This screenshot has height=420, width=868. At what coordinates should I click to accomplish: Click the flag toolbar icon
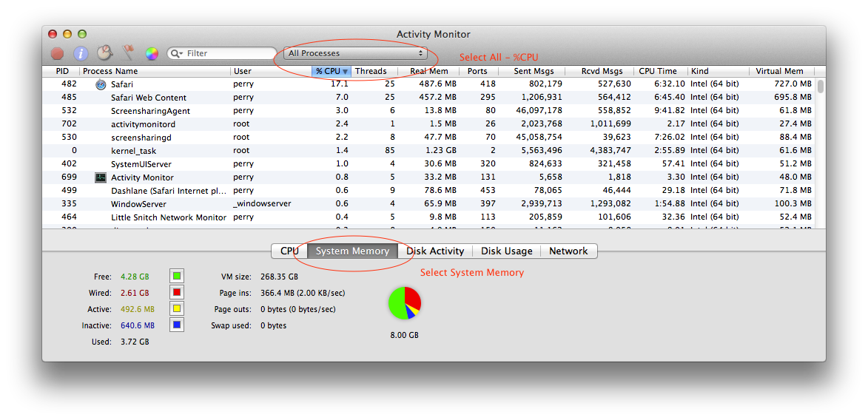[129, 53]
